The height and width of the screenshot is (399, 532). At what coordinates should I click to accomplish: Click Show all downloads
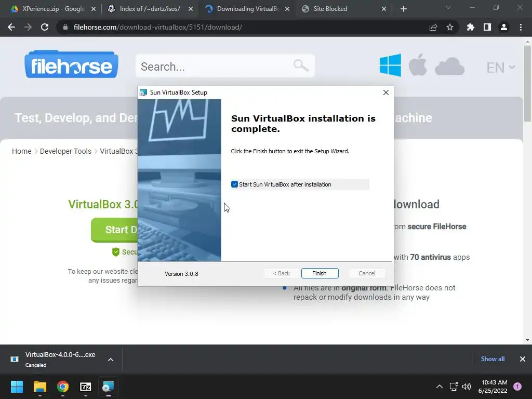(x=493, y=359)
